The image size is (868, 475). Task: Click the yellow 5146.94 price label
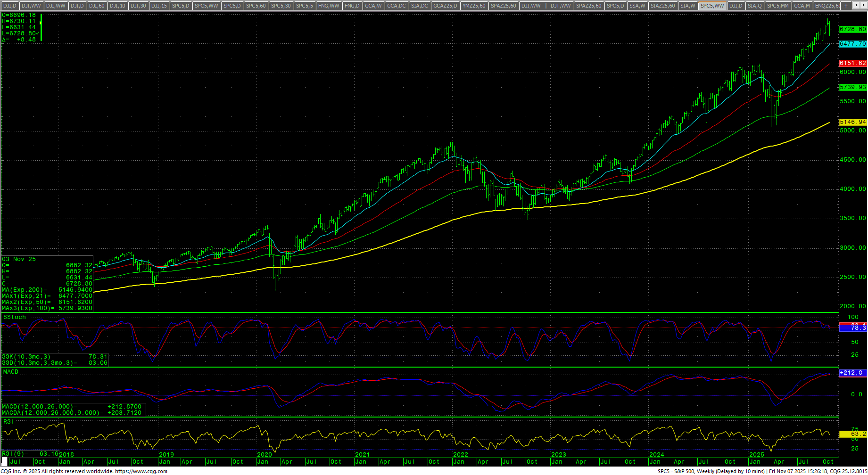[852, 122]
